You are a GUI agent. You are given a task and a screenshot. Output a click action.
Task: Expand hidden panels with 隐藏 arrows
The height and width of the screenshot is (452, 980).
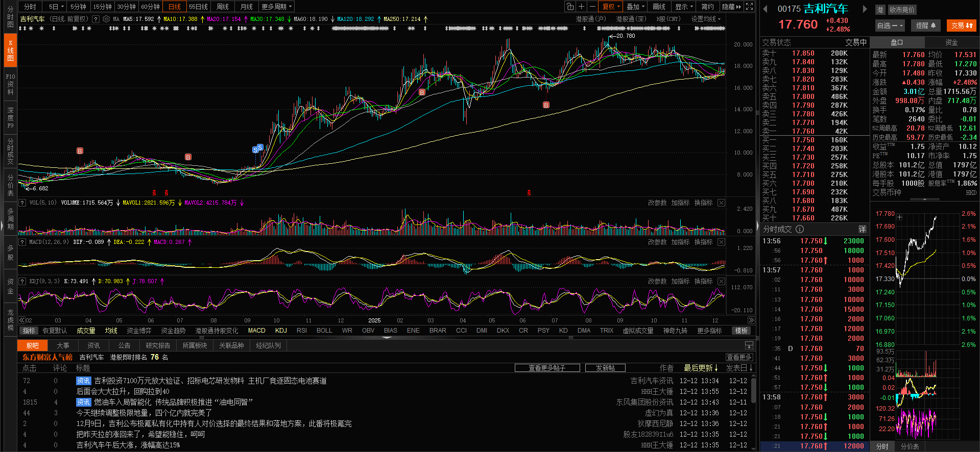(x=731, y=7)
